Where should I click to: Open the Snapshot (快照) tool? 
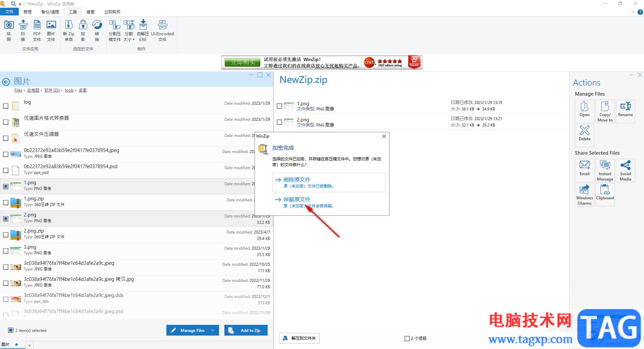tap(9, 31)
